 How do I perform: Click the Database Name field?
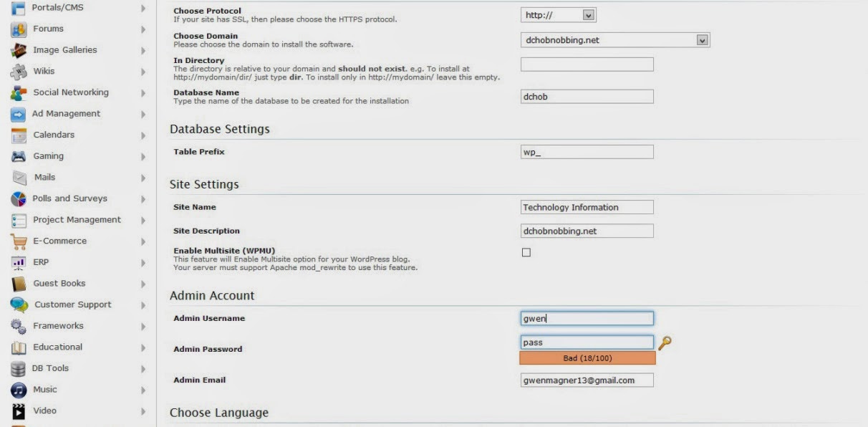(587, 97)
